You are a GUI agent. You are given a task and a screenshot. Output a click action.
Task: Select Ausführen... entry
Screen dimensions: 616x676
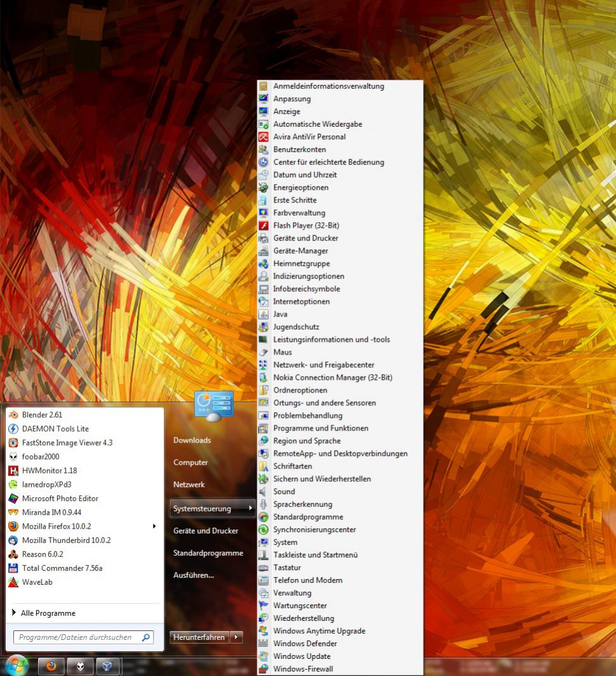point(193,575)
